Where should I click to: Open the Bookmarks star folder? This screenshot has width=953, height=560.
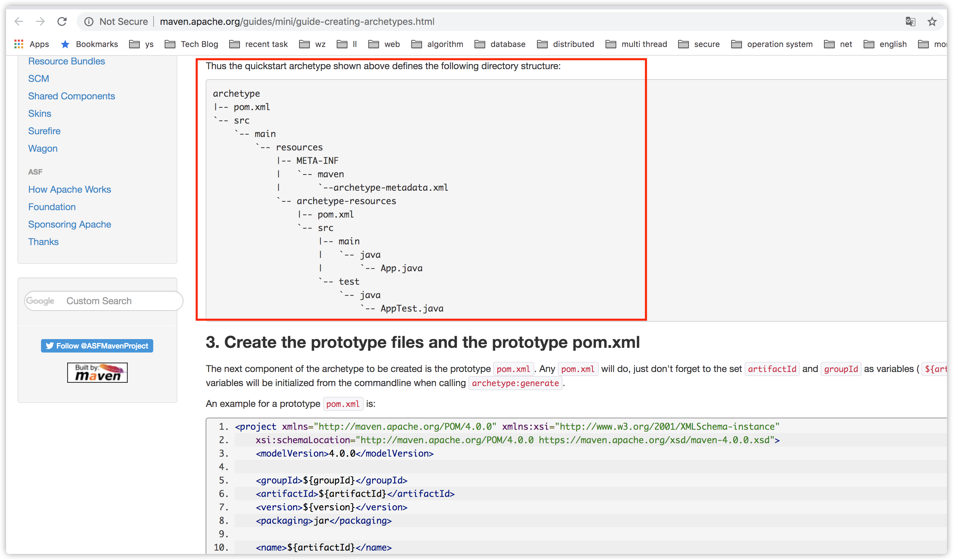[89, 44]
